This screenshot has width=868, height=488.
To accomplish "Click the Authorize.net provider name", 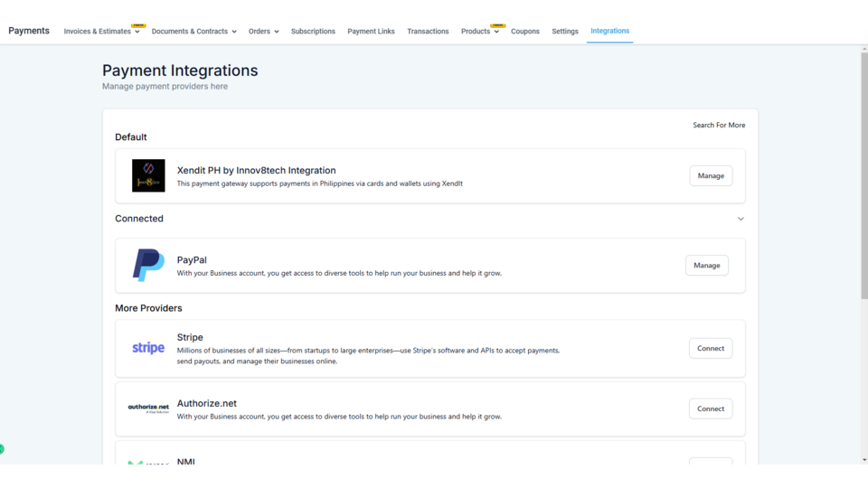I will click(207, 403).
